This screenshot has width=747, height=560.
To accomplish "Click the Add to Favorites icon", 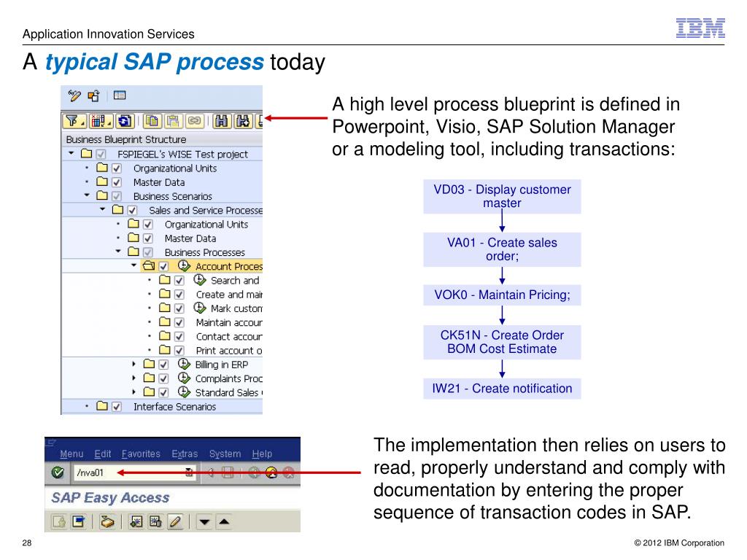I will pos(136,522).
